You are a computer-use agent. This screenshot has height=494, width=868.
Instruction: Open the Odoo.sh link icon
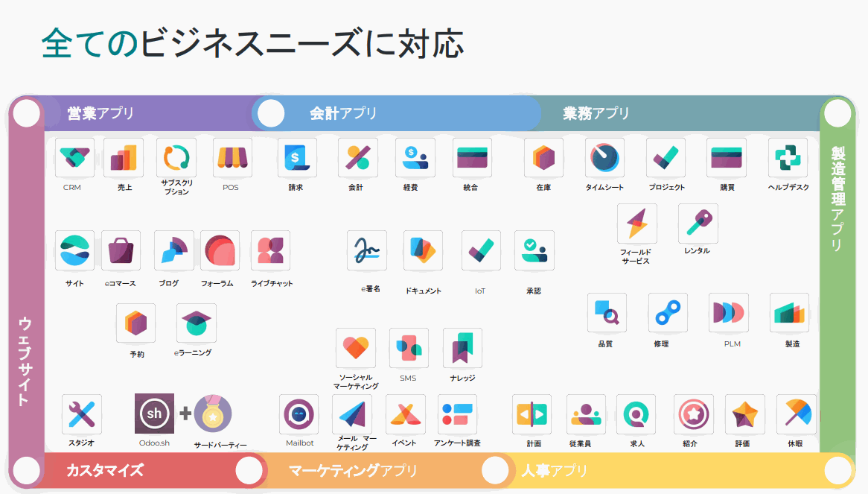tap(153, 414)
